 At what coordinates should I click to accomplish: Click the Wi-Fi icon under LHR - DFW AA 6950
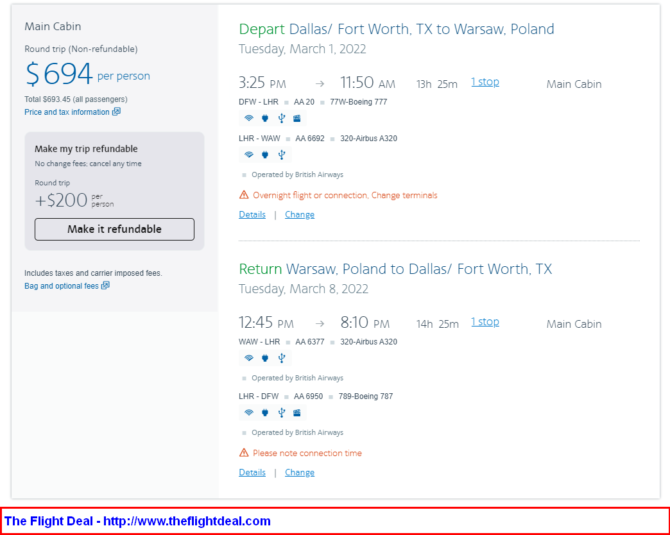[249, 413]
